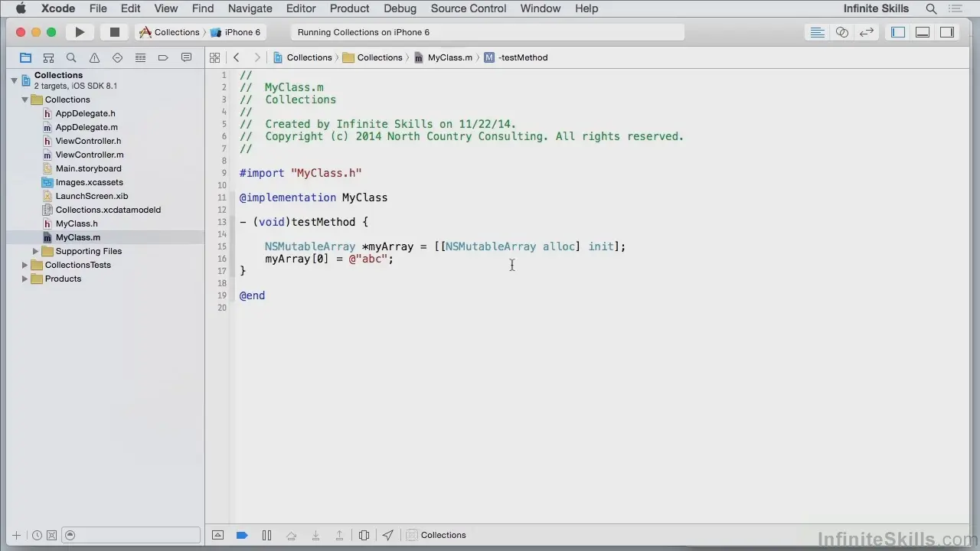Select ViewController.m in the file list
Viewport: 980px width, 551px height.
89,155
